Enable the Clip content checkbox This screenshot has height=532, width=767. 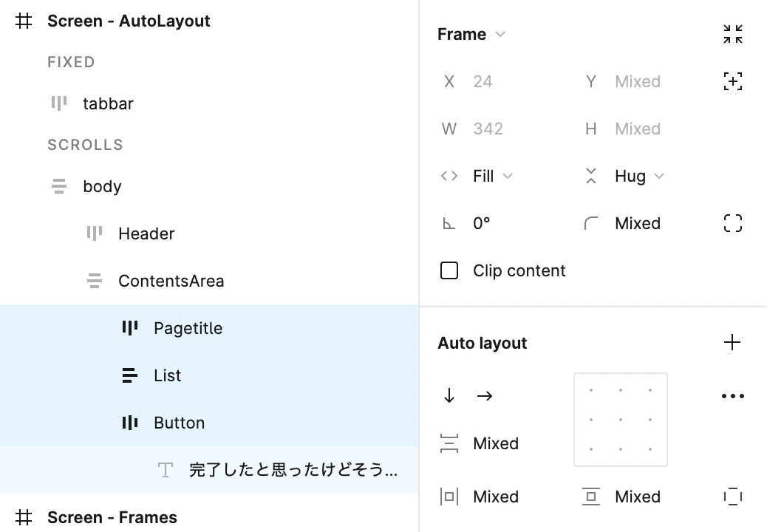tap(449, 270)
